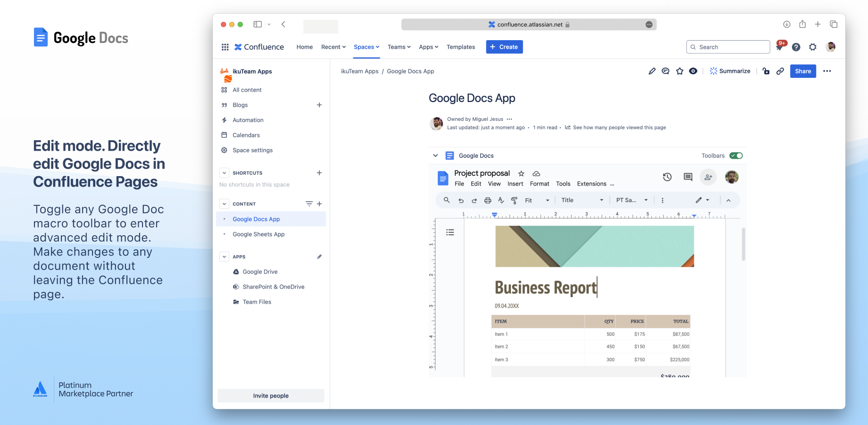Open the Docs Format menu
Image resolution: width=868 pixels, height=425 pixels.
(x=540, y=184)
